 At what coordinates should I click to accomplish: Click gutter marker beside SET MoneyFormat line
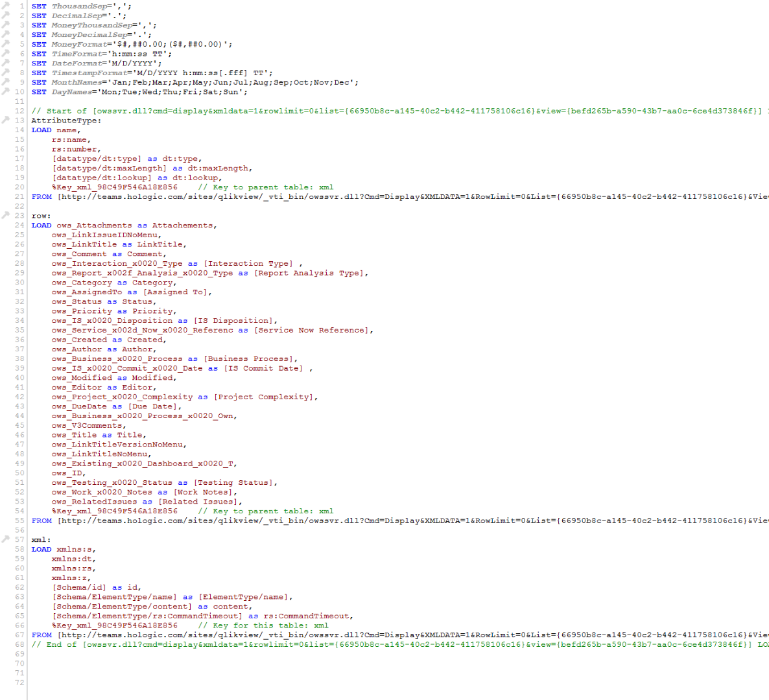click(x=5, y=44)
